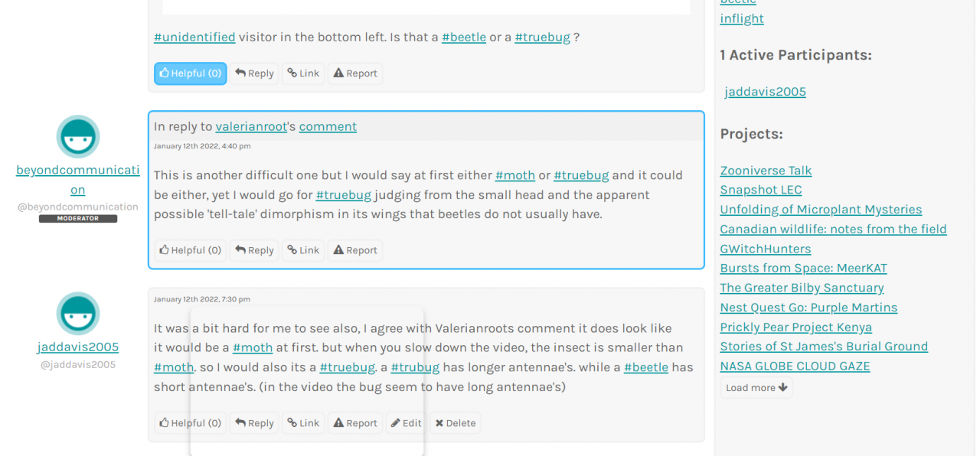Open the inflight tag link
Image resolution: width=980 pixels, height=456 pixels.
pos(741,18)
